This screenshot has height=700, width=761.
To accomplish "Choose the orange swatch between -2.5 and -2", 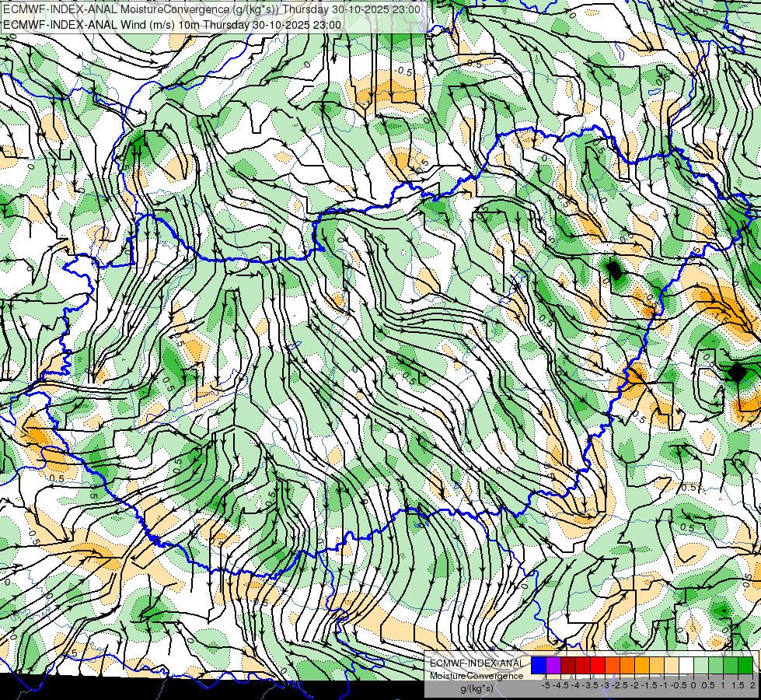I will coord(627,666).
